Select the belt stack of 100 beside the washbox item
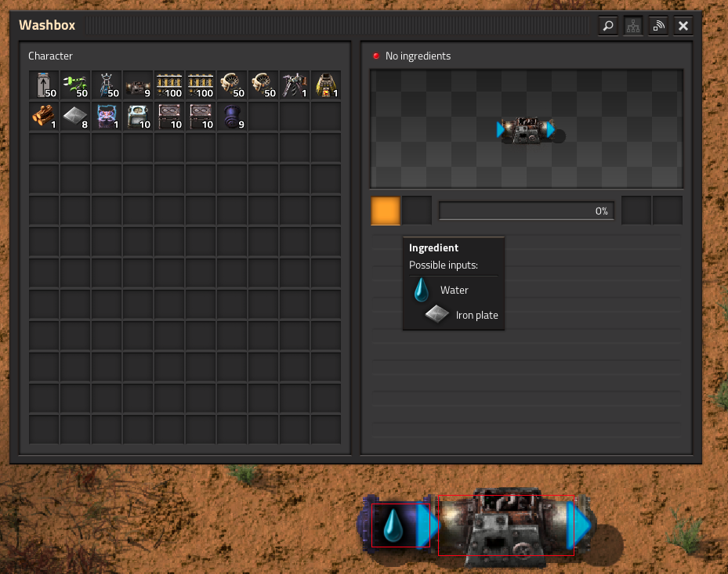Viewport: 728px width, 574px height. tap(169, 85)
